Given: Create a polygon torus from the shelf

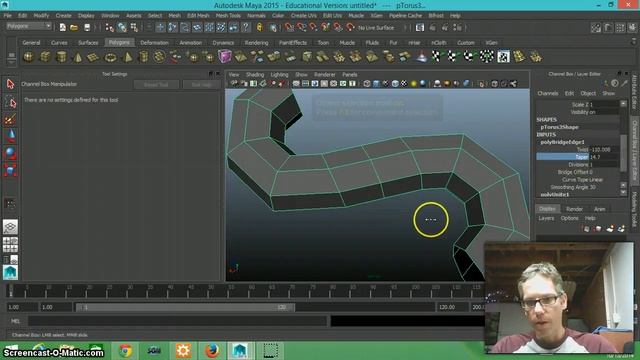Looking at the screenshot, I should (x=110, y=57).
